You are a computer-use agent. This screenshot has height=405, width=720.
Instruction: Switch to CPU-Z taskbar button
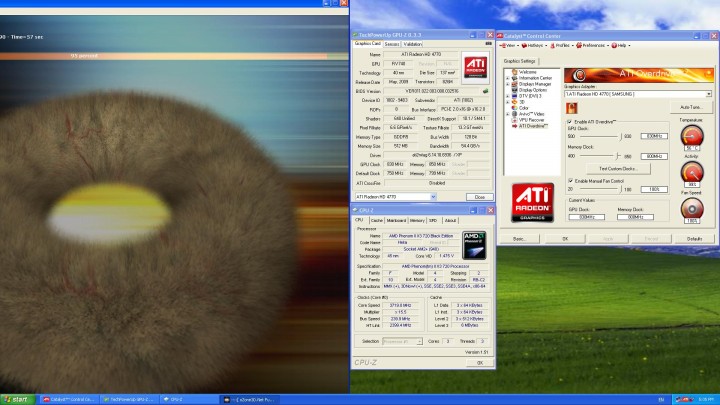[x=190, y=399]
